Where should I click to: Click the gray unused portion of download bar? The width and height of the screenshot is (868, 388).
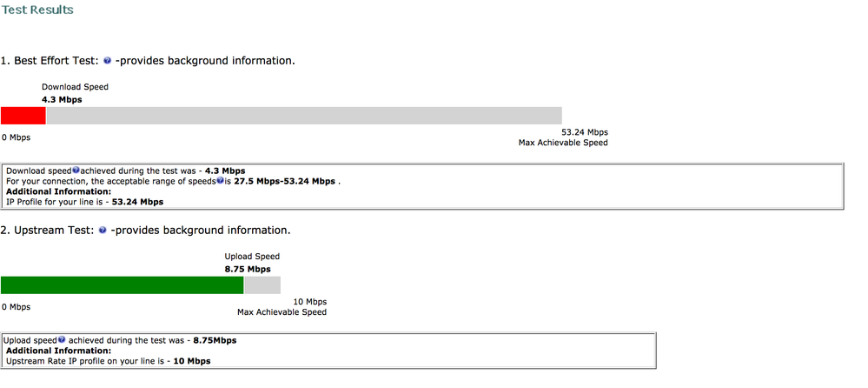pos(304,116)
